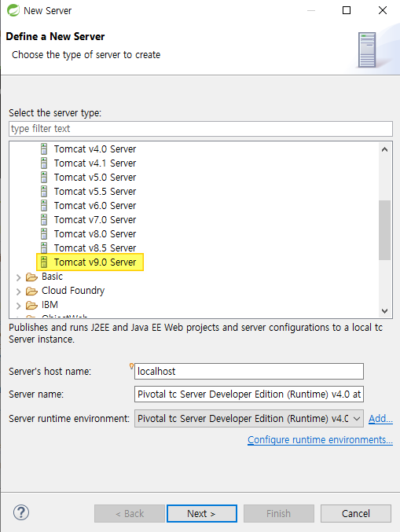400x532 pixels.
Task: Select the IBM folder label
Action: pyautogui.click(x=50, y=305)
